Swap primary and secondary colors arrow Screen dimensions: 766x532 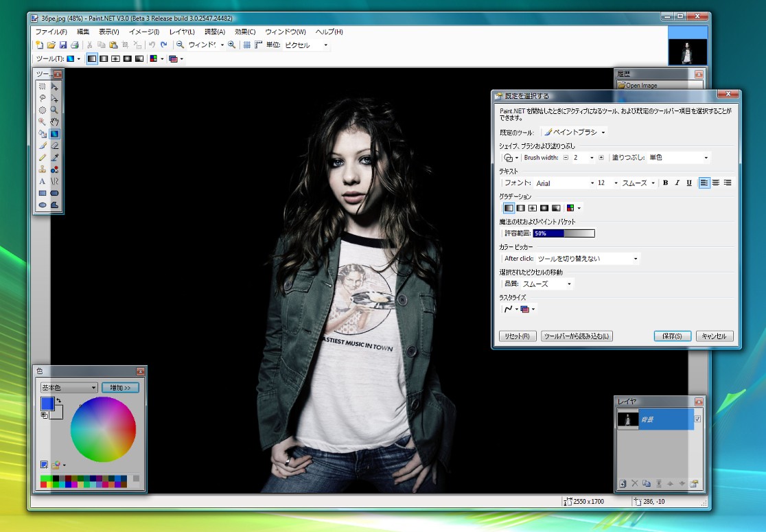point(58,400)
